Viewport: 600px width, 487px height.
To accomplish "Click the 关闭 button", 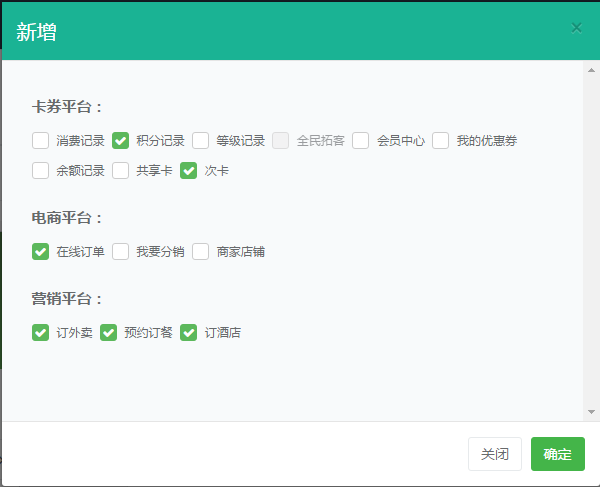I will click(x=495, y=454).
